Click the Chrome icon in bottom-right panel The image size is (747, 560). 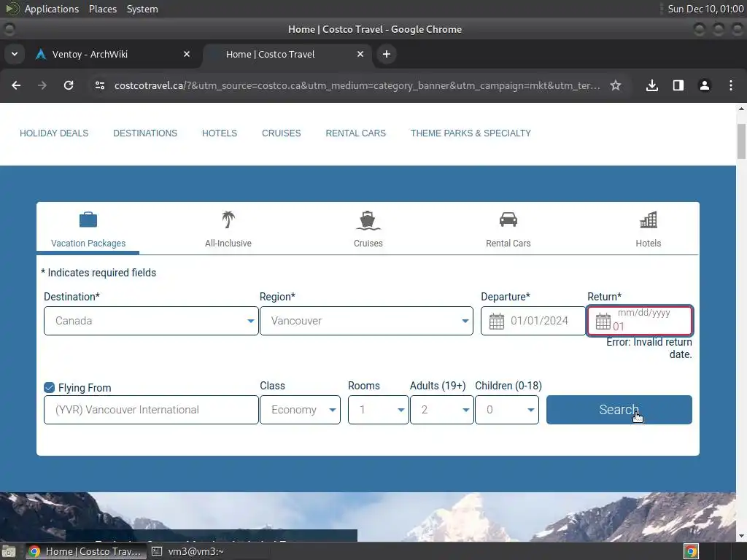click(x=691, y=551)
